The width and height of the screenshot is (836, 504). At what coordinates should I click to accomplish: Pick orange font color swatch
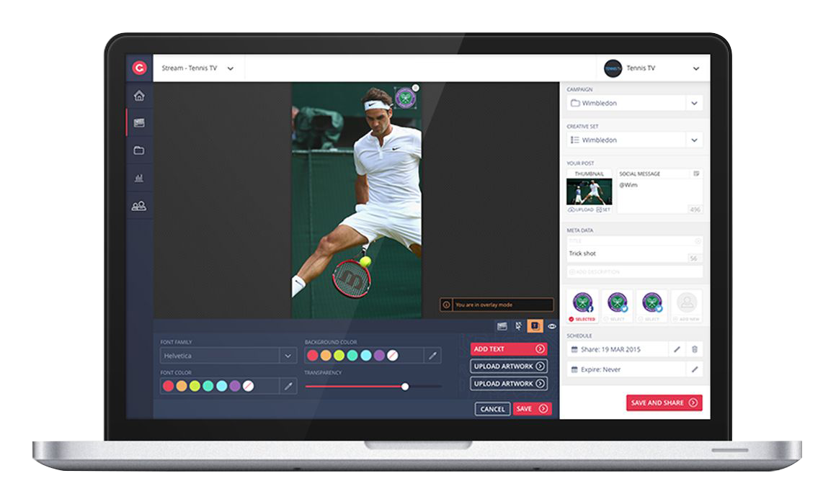[182, 386]
